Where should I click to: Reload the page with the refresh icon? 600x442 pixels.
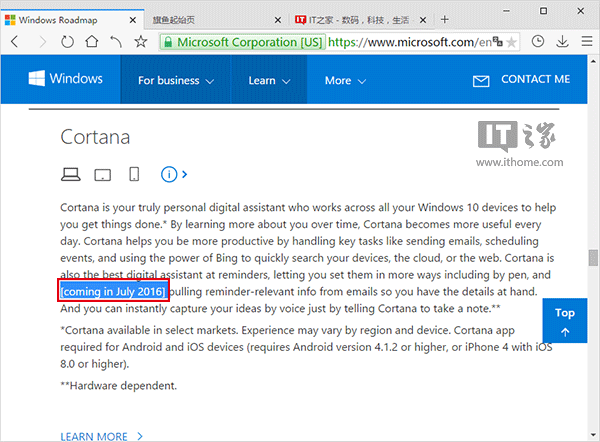point(67,41)
